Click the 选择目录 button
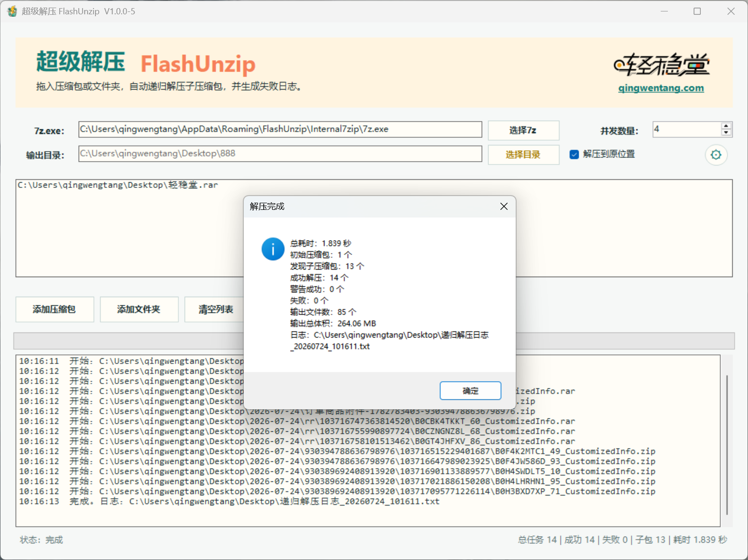Screen dimensions: 748x560 523,155
